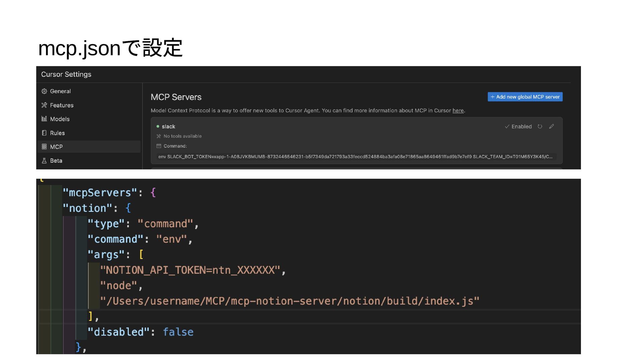Click the Features tools icon

click(44, 105)
